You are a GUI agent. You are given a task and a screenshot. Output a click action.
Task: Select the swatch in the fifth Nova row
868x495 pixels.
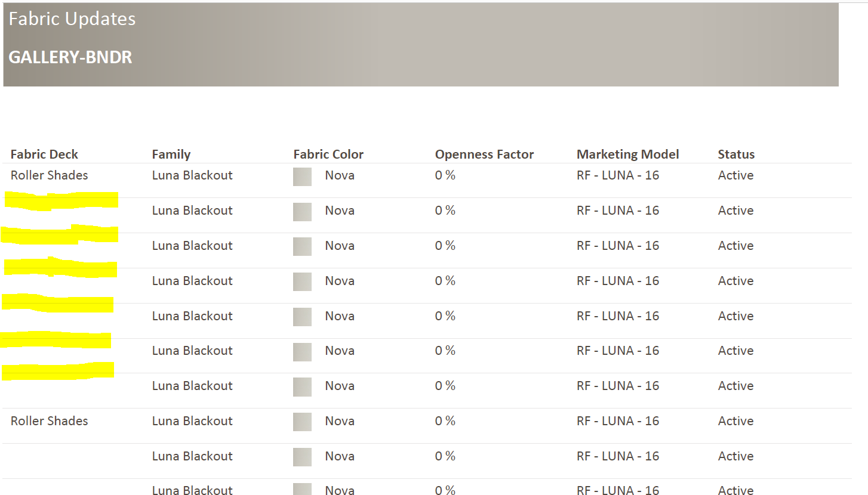coord(302,317)
